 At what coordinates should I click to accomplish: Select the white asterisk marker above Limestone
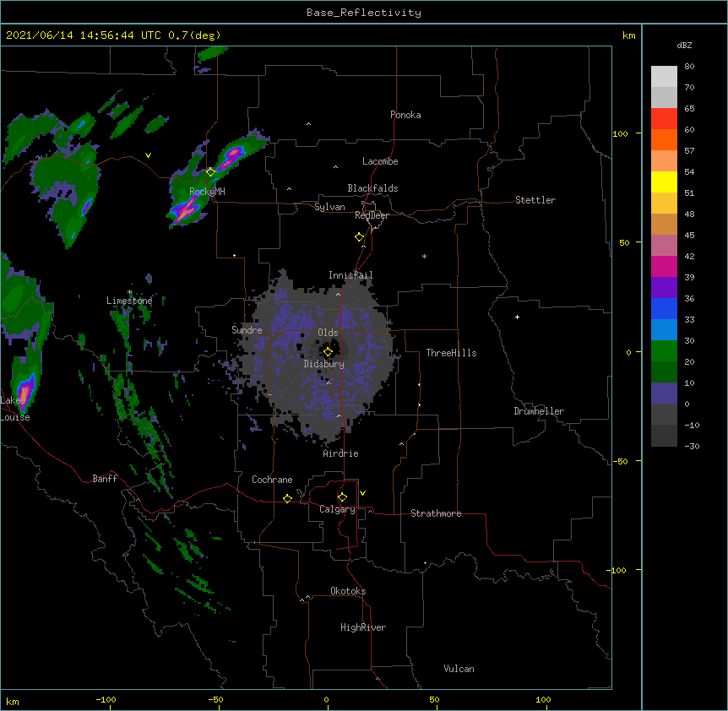click(x=130, y=292)
